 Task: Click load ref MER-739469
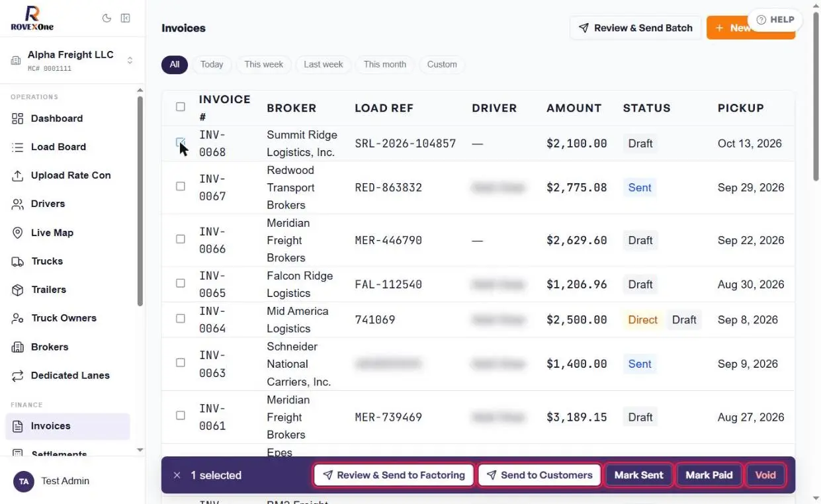pos(388,417)
